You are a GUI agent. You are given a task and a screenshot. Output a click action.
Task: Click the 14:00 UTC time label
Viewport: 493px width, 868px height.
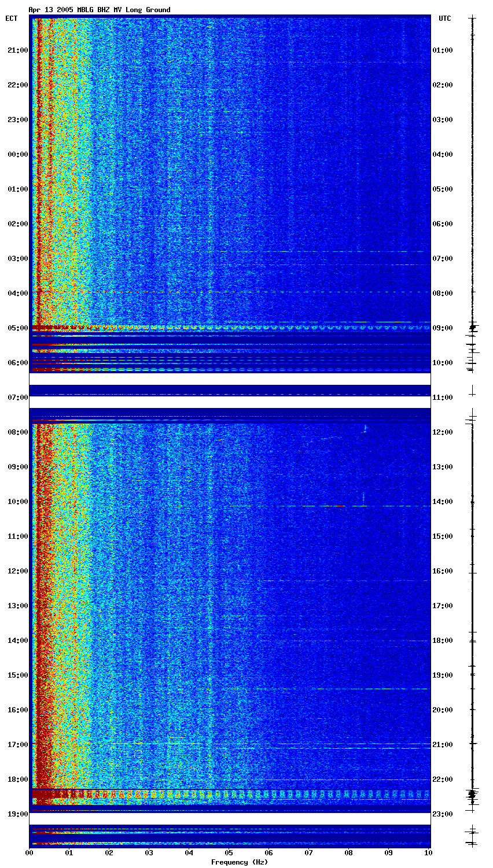pyautogui.click(x=443, y=502)
